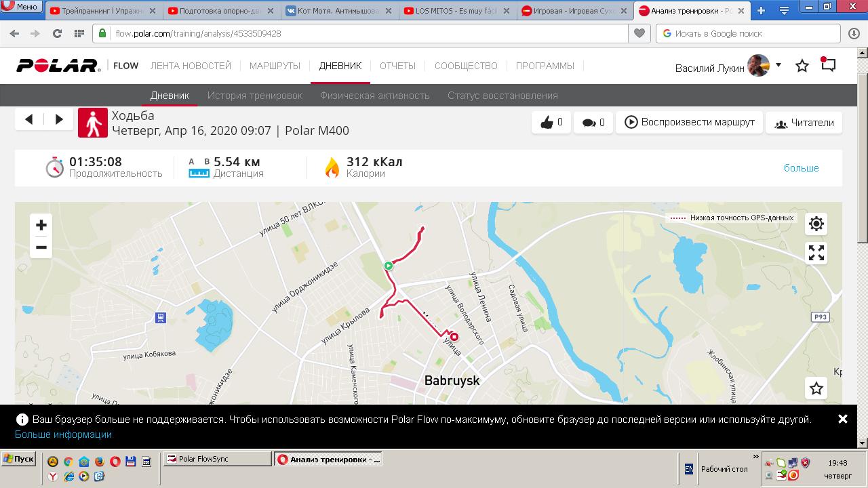Go to previous training with left arrow

29,119
